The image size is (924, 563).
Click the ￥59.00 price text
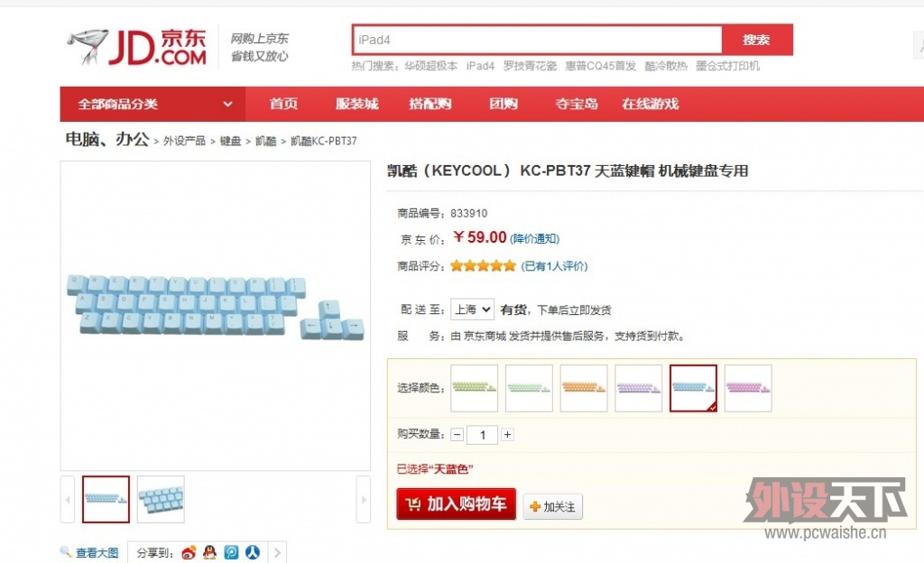pos(480,237)
